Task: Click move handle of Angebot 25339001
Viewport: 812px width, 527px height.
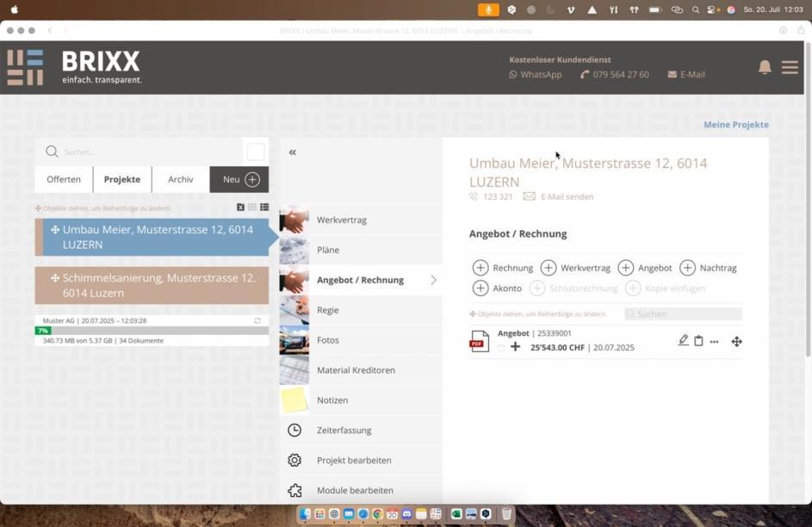Action: (736, 342)
